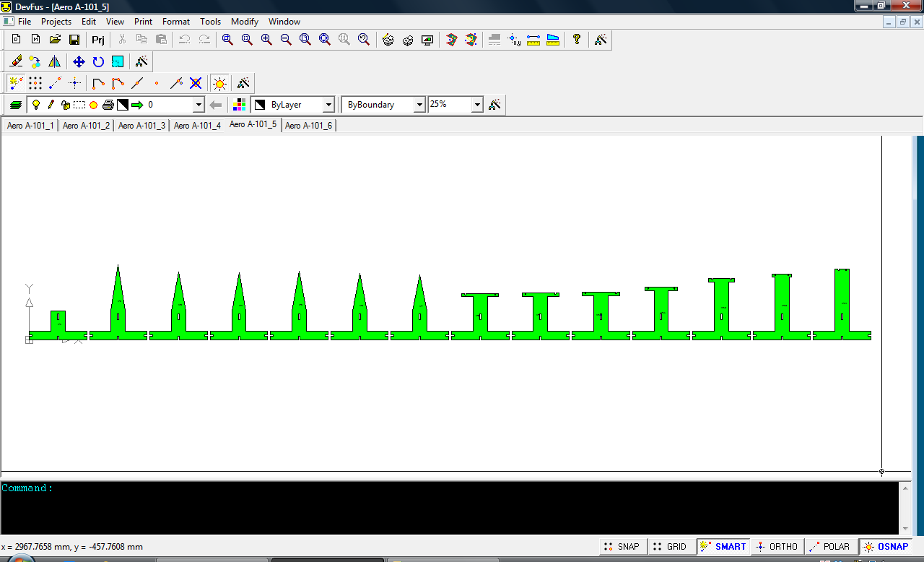Viewport: 924px width, 562px height.
Task: Click the open folder icon
Action: (55, 40)
